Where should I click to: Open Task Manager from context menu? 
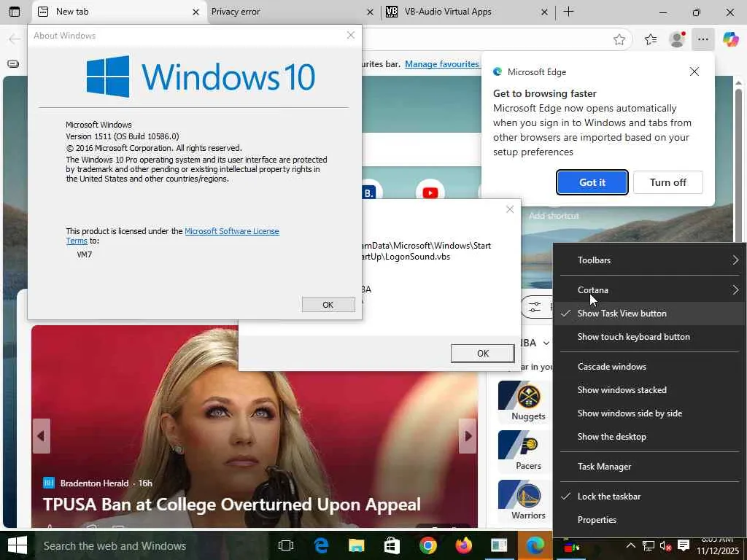650,467
